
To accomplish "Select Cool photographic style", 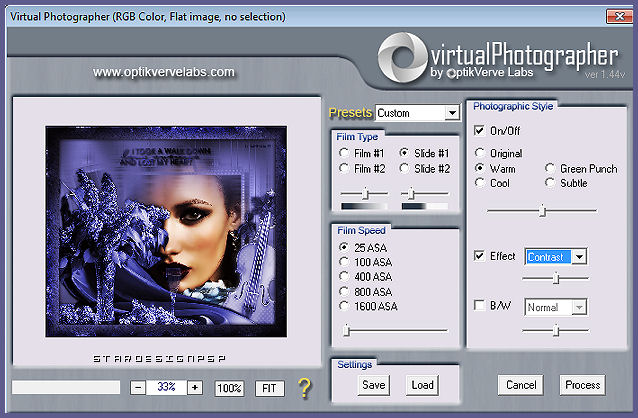I will click(480, 183).
